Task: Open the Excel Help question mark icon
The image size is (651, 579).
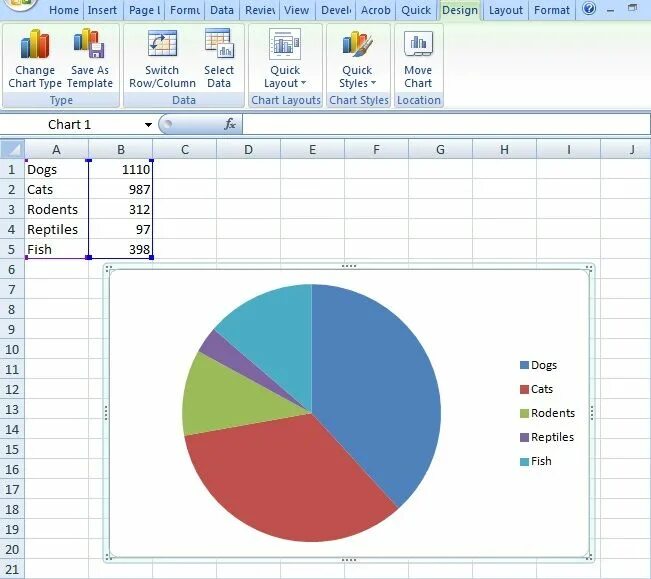Action: [589, 8]
